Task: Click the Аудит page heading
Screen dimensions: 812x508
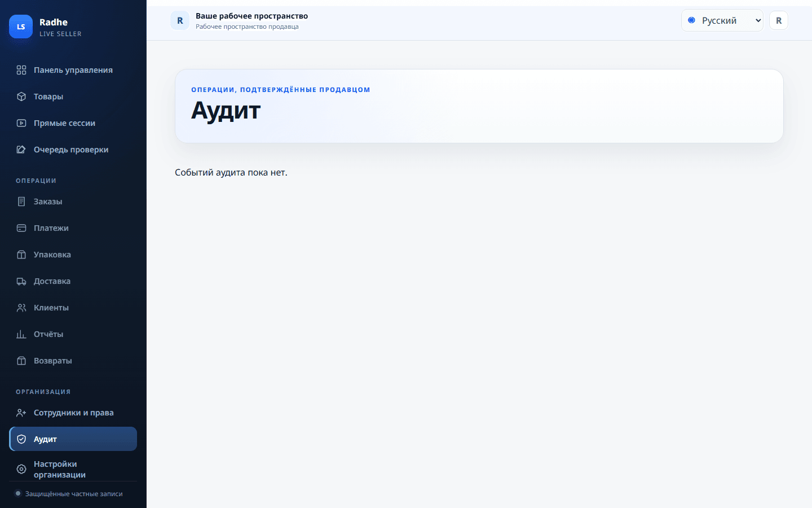Action: tap(226, 111)
